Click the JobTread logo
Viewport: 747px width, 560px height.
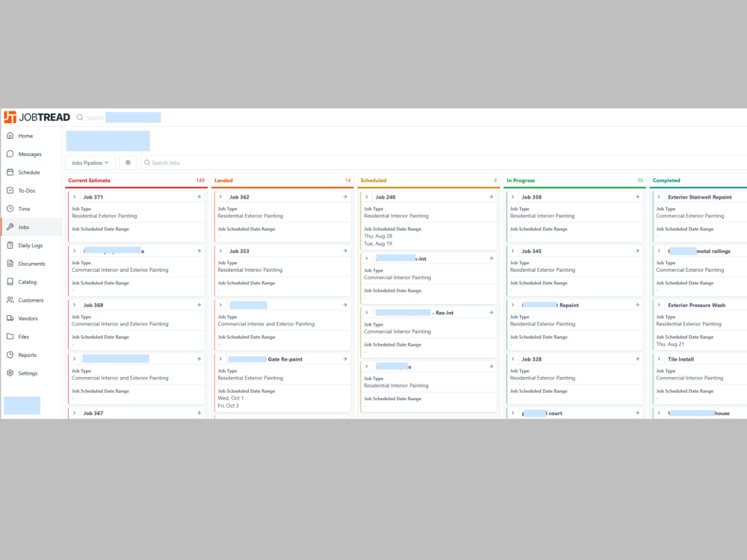click(37, 117)
